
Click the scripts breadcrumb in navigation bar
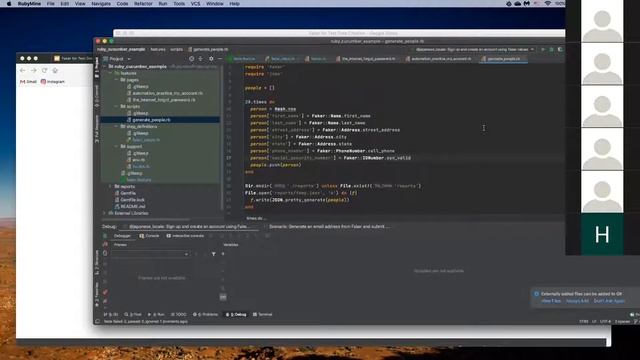tap(176, 49)
